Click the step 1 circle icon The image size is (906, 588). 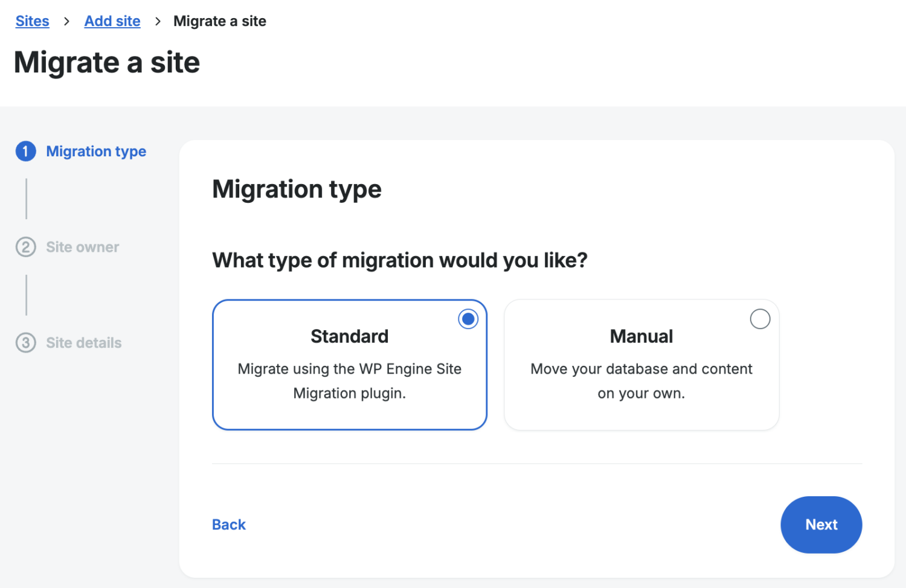coord(25,151)
